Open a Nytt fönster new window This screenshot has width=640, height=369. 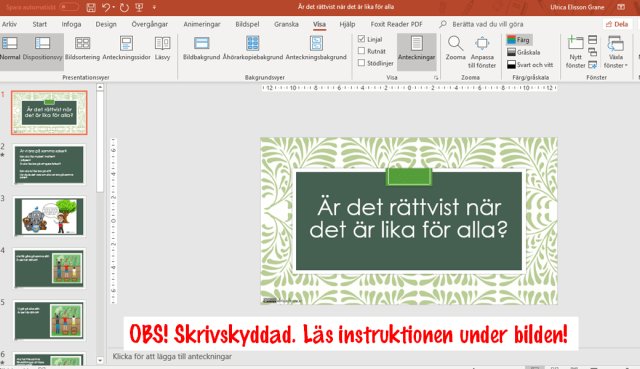576,52
